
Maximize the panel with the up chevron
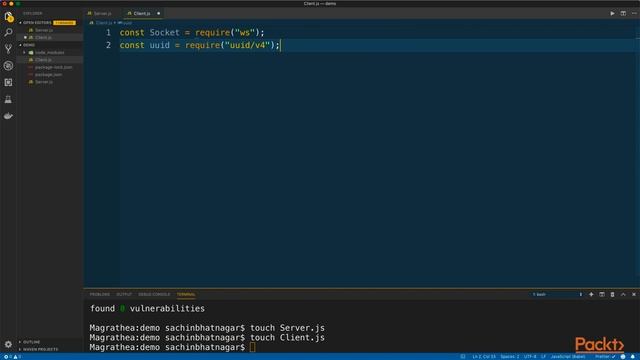[x=623, y=294]
